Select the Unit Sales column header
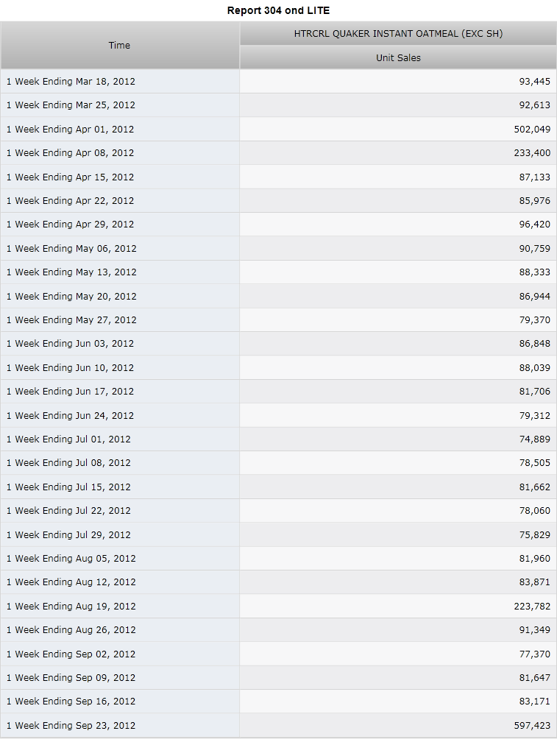 pos(398,58)
